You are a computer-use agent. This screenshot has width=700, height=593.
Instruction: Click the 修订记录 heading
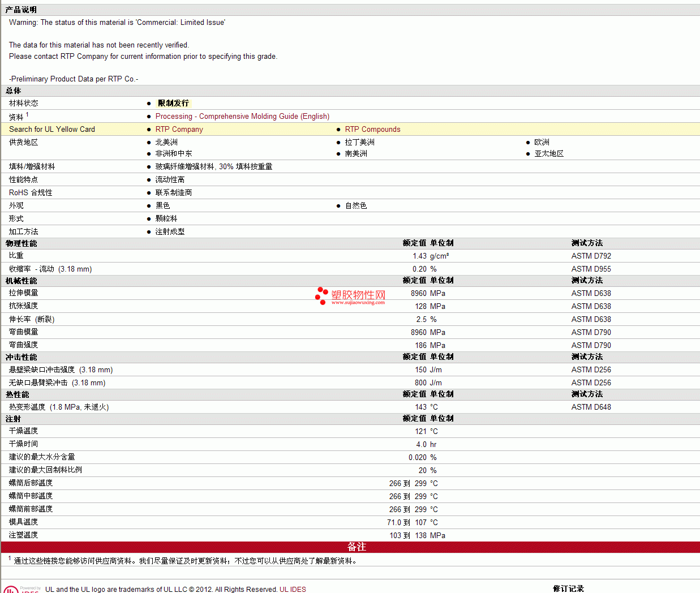[x=568, y=588]
